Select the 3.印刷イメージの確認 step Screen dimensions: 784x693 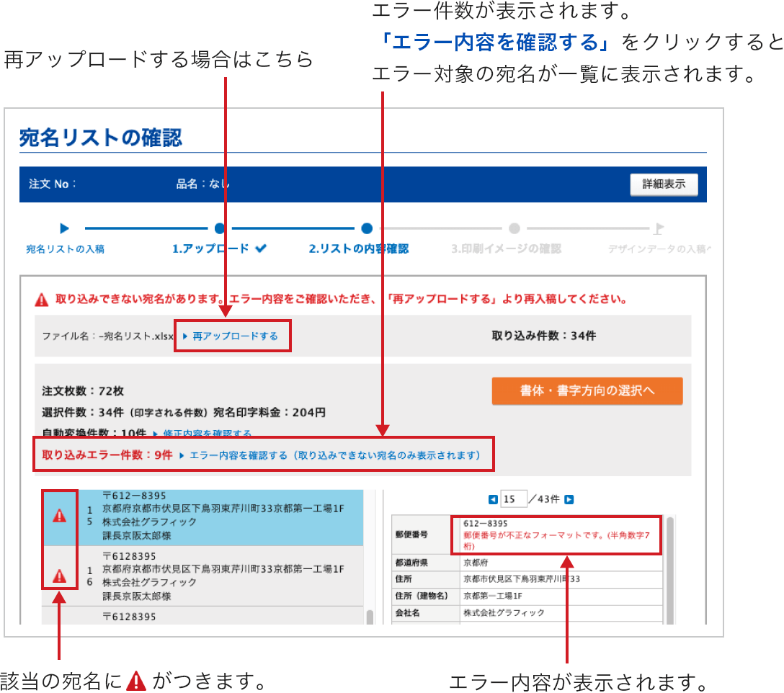[x=506, y=249]
